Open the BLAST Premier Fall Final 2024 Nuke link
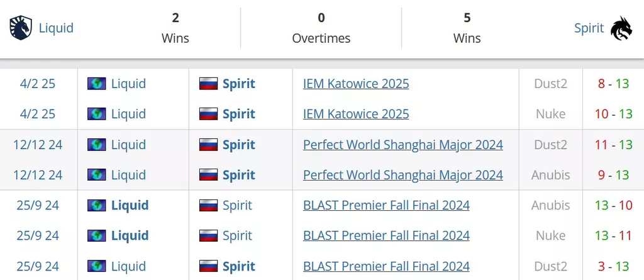The width and height of the screenshot is (644, 280). (x=387, y=235)
